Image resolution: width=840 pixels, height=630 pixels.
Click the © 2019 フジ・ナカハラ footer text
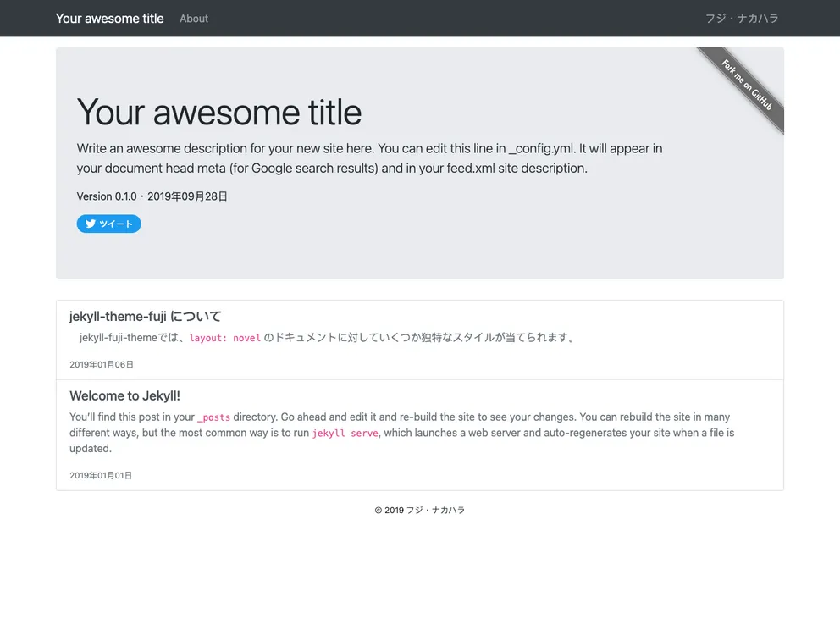tap(420, 511)
